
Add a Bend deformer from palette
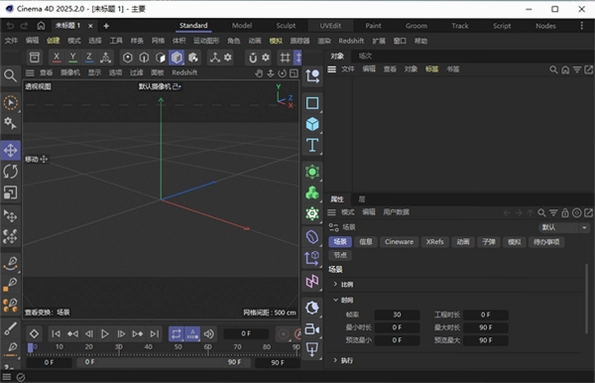tap(312, 237)
